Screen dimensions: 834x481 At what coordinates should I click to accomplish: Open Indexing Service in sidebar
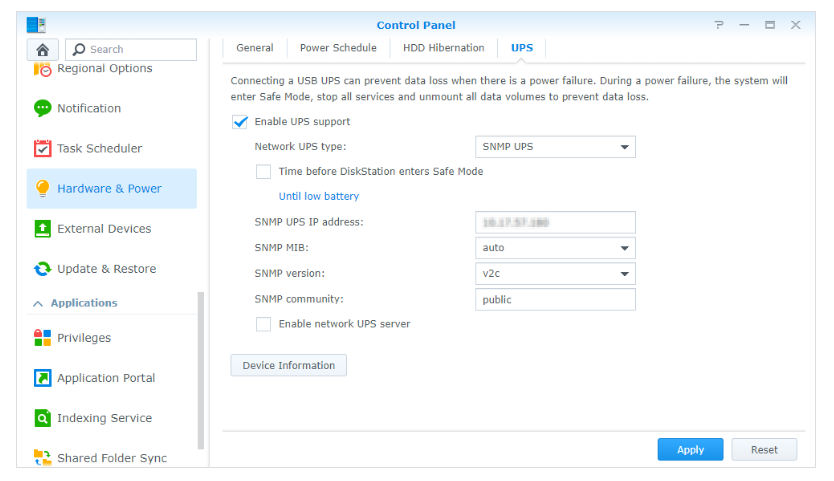click(x=112, y=418)
